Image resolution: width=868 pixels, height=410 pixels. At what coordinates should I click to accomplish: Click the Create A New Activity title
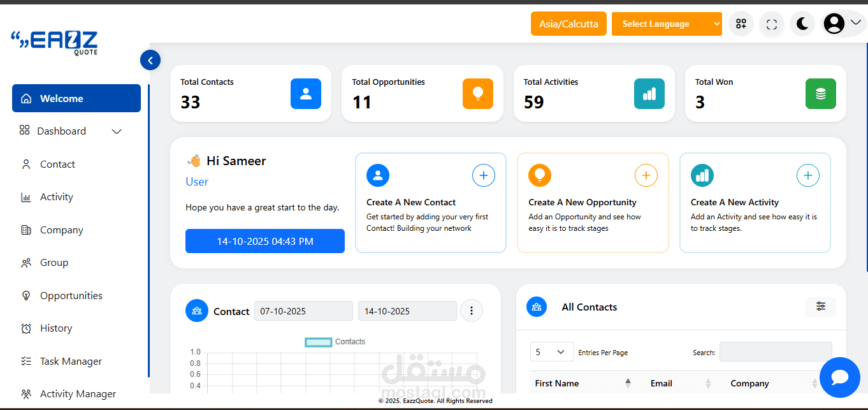(735, 202)
